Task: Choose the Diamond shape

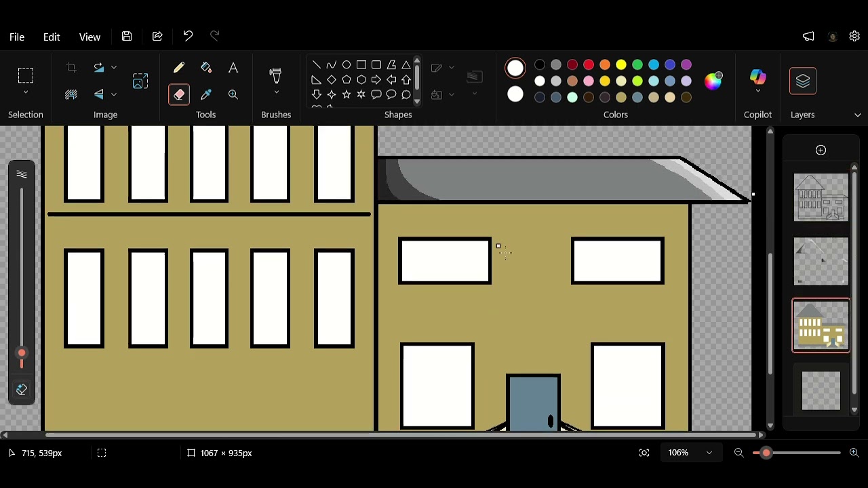Action: (x=332, y=80)
